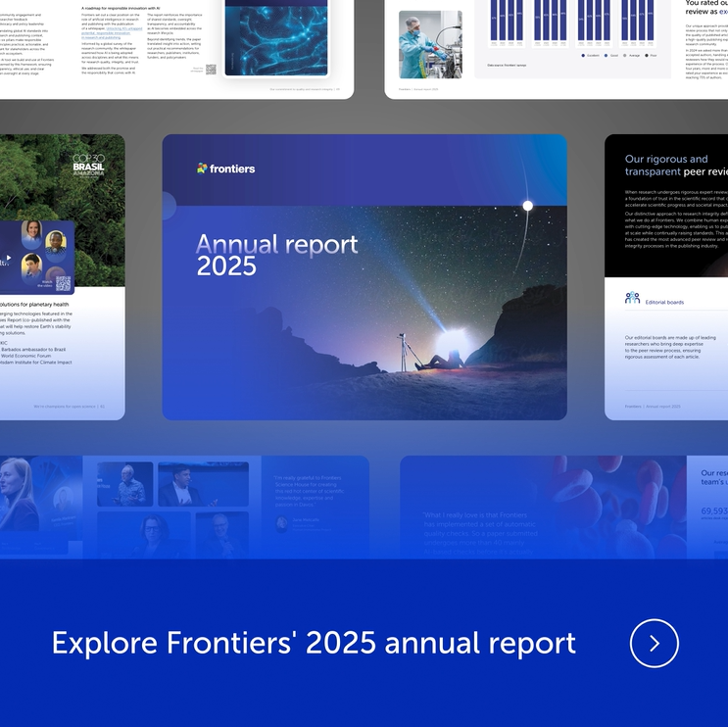Screen dimensions: 728x727
Task: Click the Jane Metcalfe quote about Science House
Action: click(310, 491)
